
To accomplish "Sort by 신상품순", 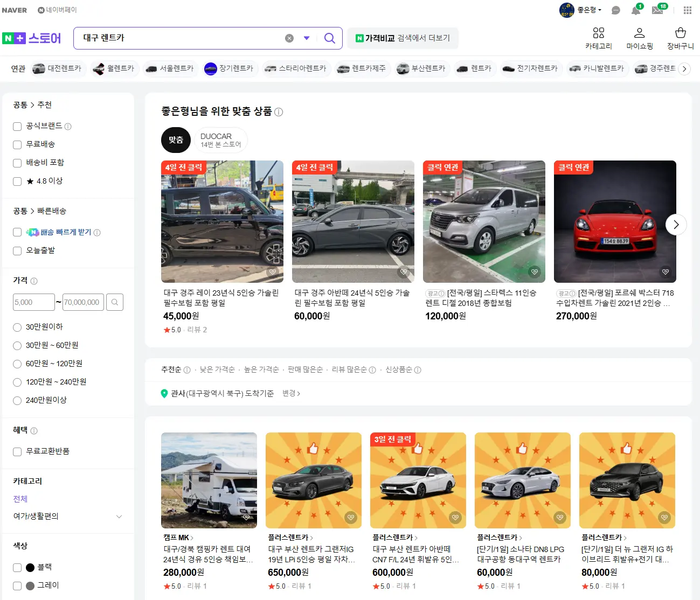I will click(x=399, y=369).
